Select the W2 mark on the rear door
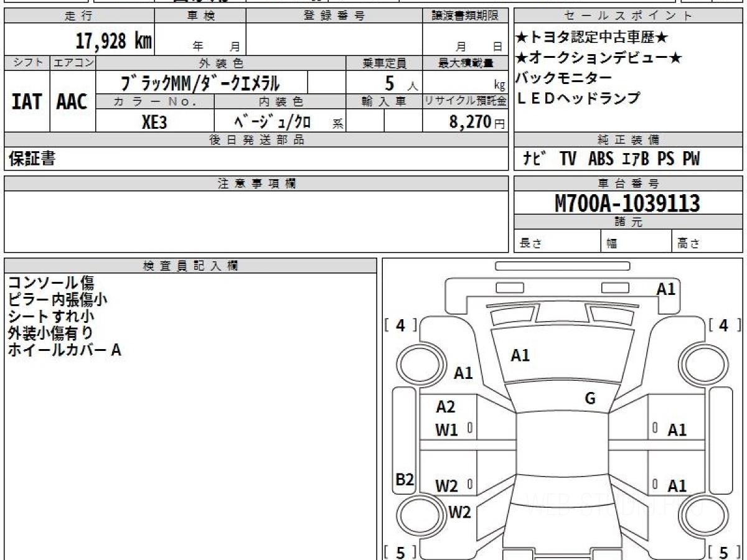 pyautogui.click(x=446, y=486)
